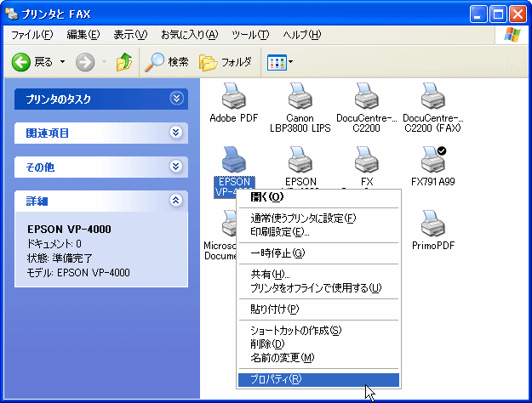
Task: Choose 名前の変更(M) in context menu
Action: [x=318, y=358]
